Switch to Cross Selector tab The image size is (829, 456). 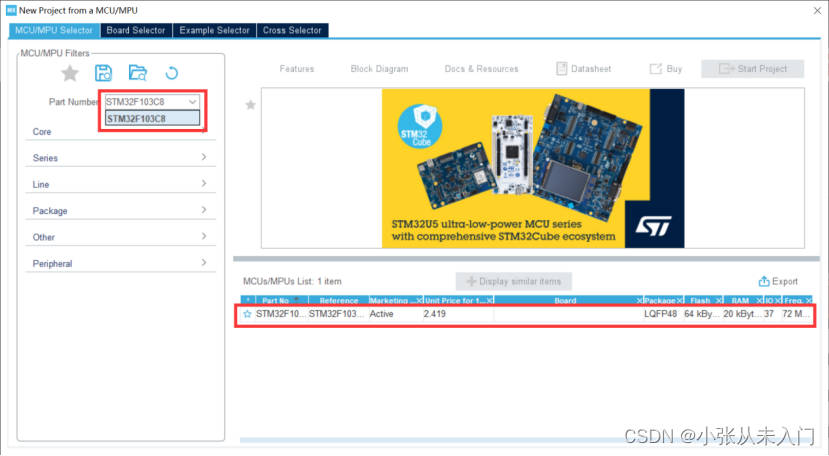pos(292,30)
